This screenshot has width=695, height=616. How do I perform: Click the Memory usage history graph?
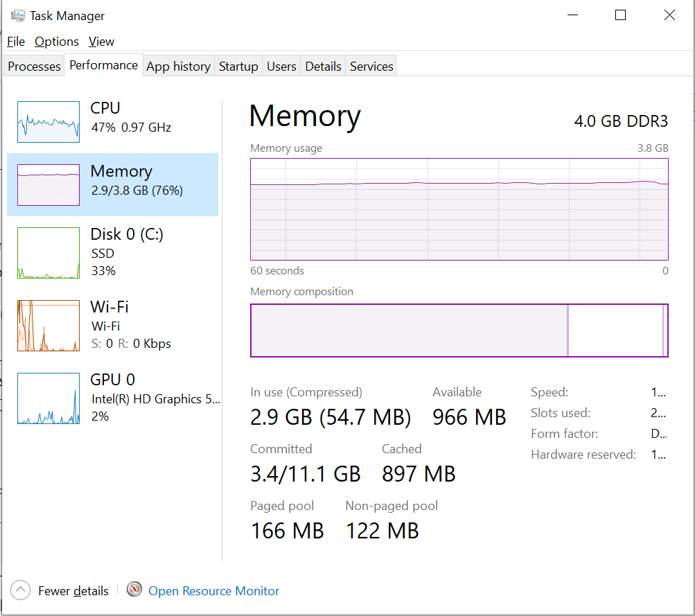tap(459, 209)
